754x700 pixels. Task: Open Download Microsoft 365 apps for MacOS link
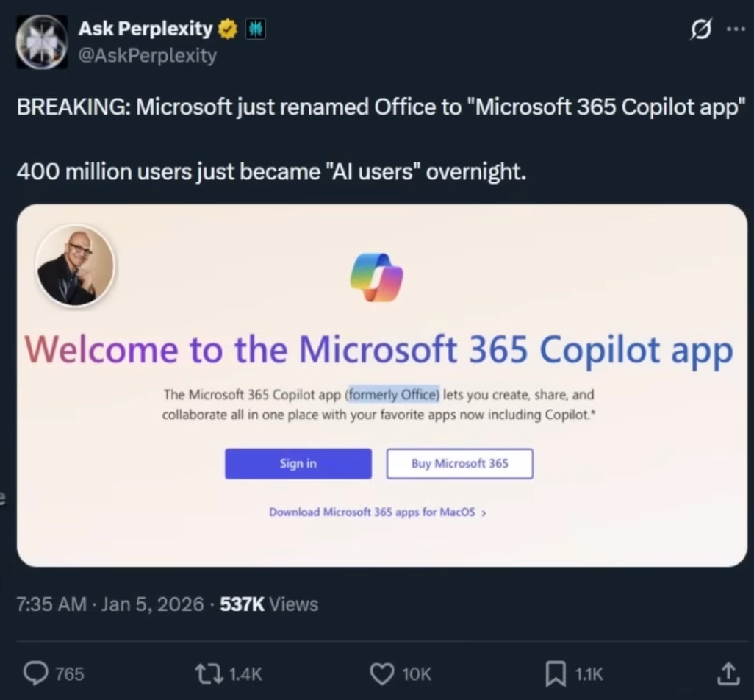(373, 512)
